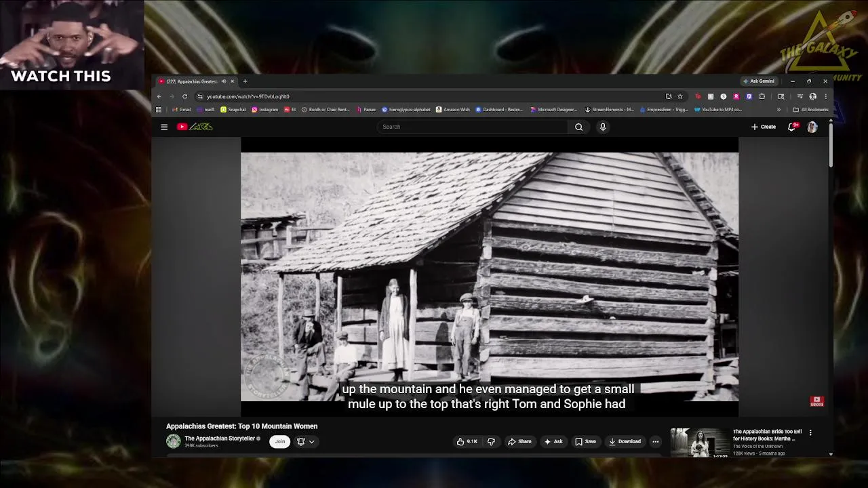Click the Subscribe watermark on the video

[x=816, y=401]
